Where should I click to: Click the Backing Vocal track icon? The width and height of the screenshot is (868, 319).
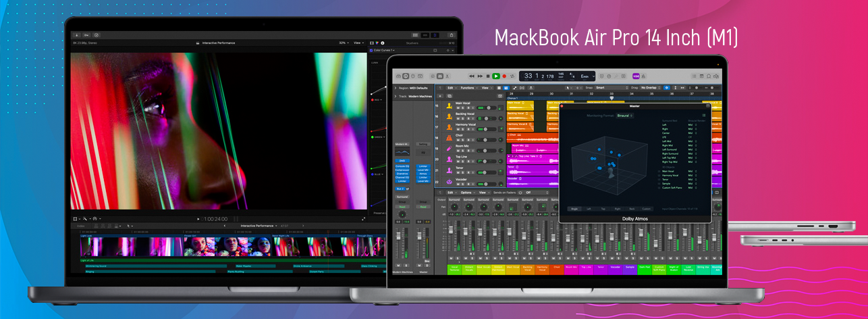coord(450,116)
